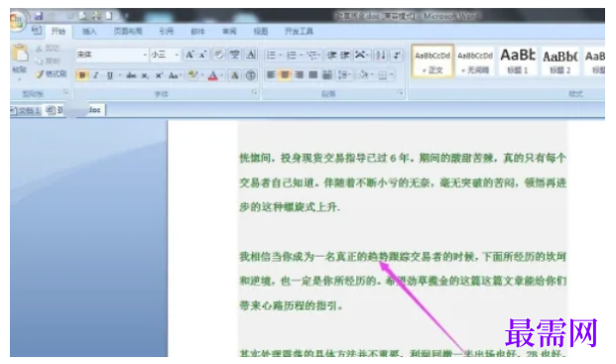Image resolution: width=616 pixels, height=364 pixels.
Task: Toggle superscript formatting
Action: click(159, 75)
